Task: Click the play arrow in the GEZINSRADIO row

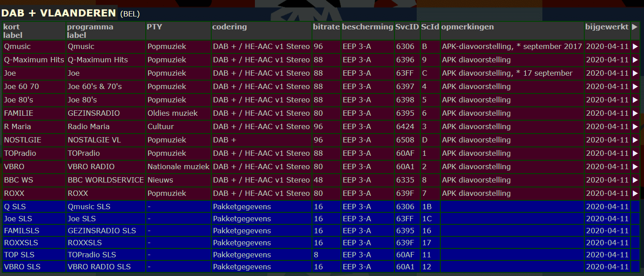Action: pyautogui.click(x=635, y=113)
